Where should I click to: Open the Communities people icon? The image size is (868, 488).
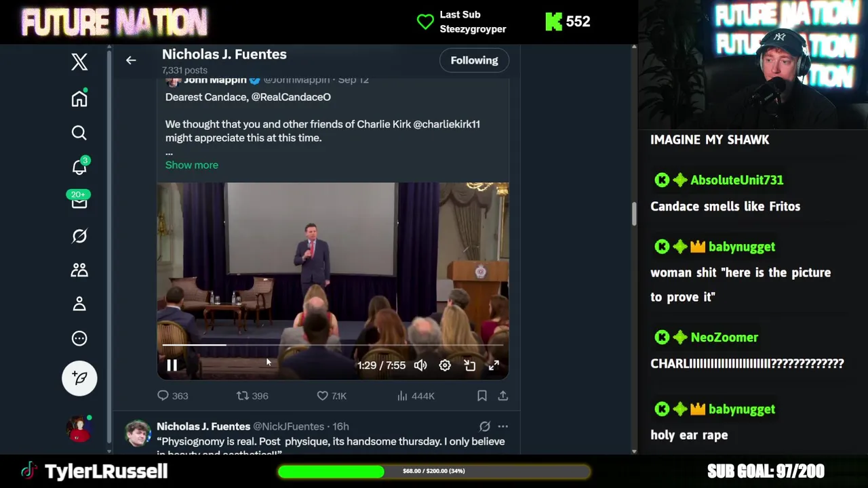pyautogui.click(x=79, y=270)
